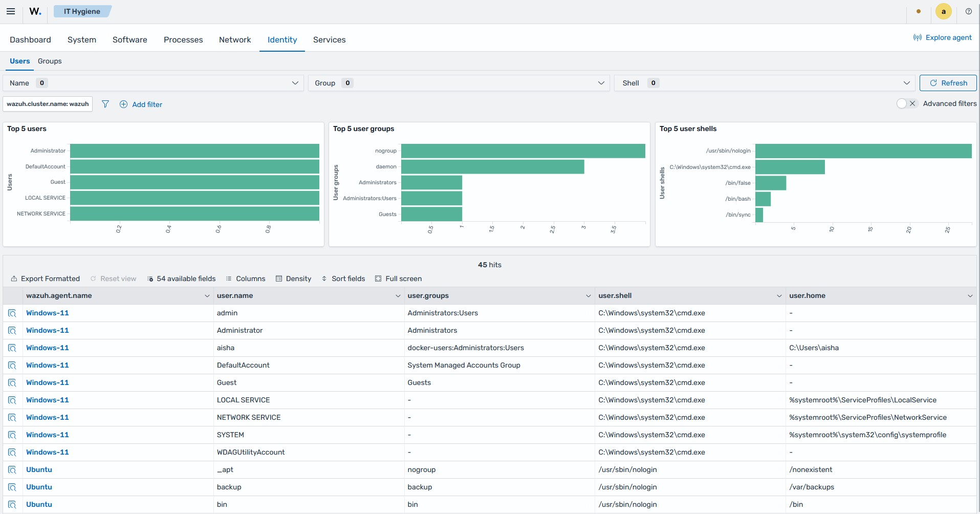Click the IT Hygiene breadcrumb badge
The height and width of the screenshot is (514, 980).
(82, 11)
